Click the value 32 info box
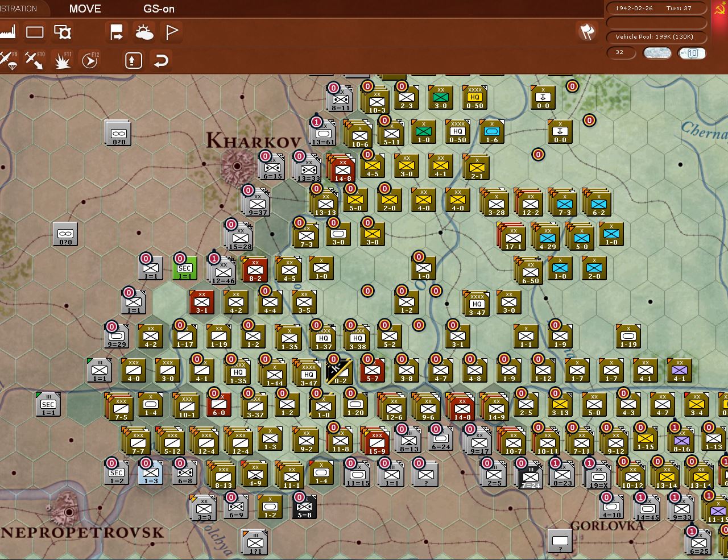Viewport: 728px width, 560px height. (x=621, y=52)
